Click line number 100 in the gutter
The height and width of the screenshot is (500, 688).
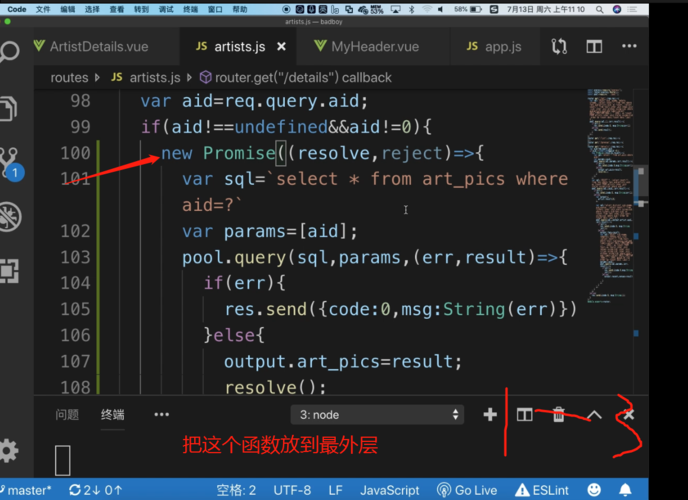(x=75, y=153)
